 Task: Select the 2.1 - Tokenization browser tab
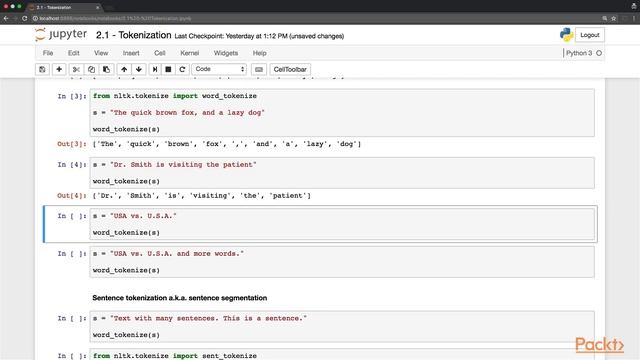64,7
